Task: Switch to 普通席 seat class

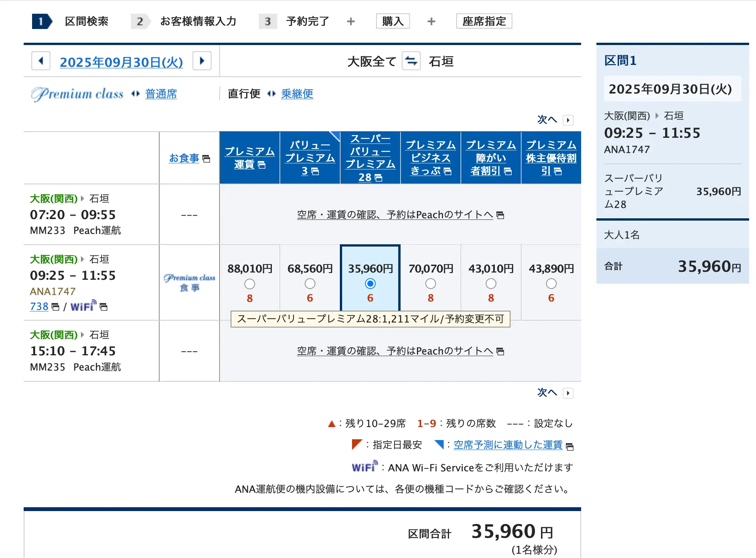Action: click(161, 94)
